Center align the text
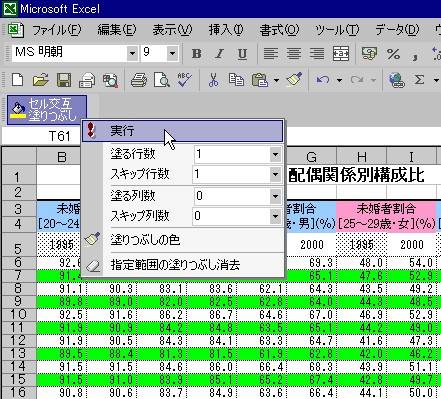The width and height of the screenshot is (441, 399). pos(294,54)
